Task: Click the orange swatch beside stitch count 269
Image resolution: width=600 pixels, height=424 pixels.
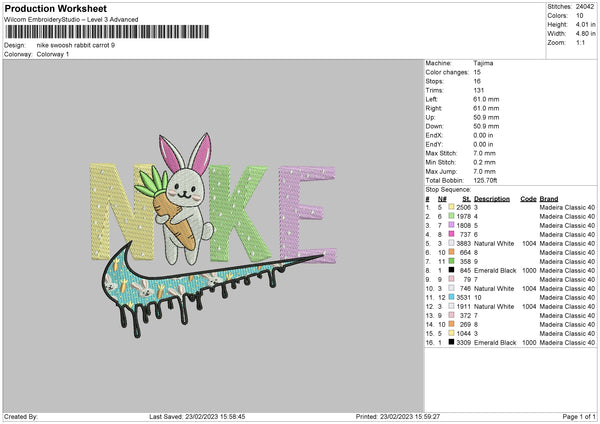Action: pos(451,324)
